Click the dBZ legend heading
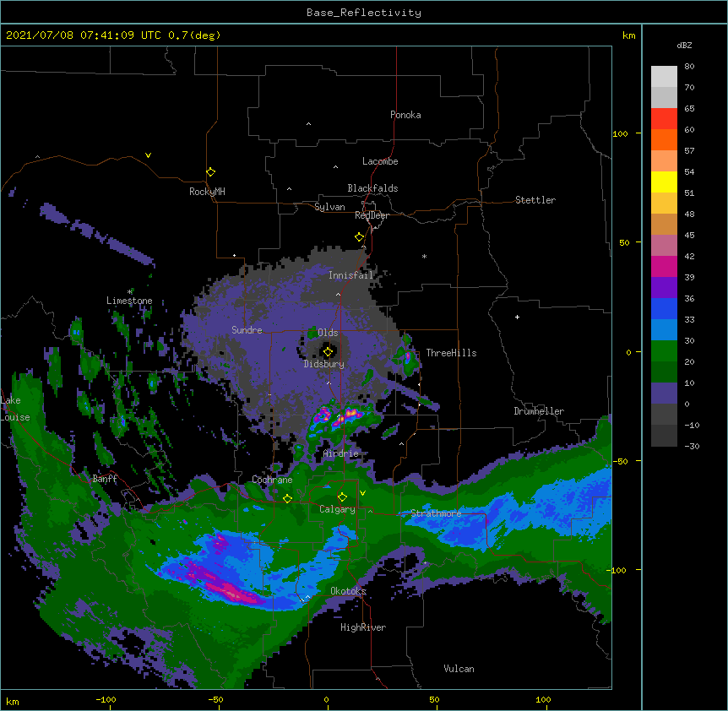This screenshot has width=728, height=711. (x=684, y=45)
